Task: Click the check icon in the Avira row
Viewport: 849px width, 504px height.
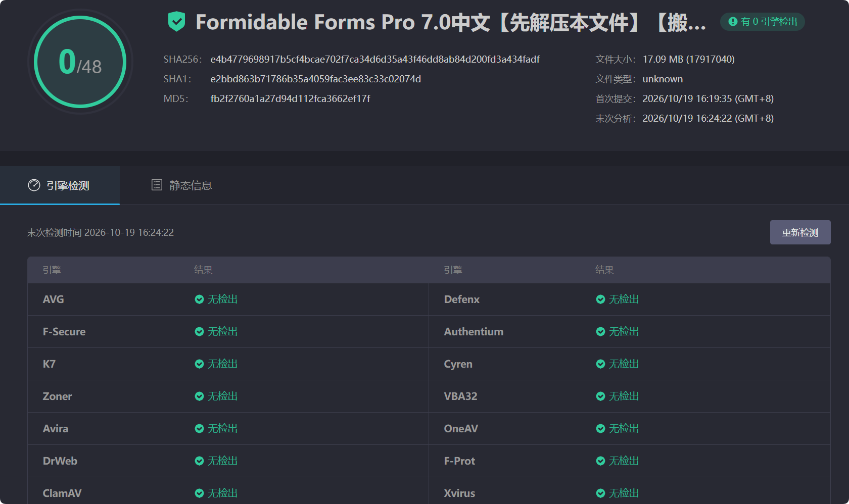Action: [199, 429]
